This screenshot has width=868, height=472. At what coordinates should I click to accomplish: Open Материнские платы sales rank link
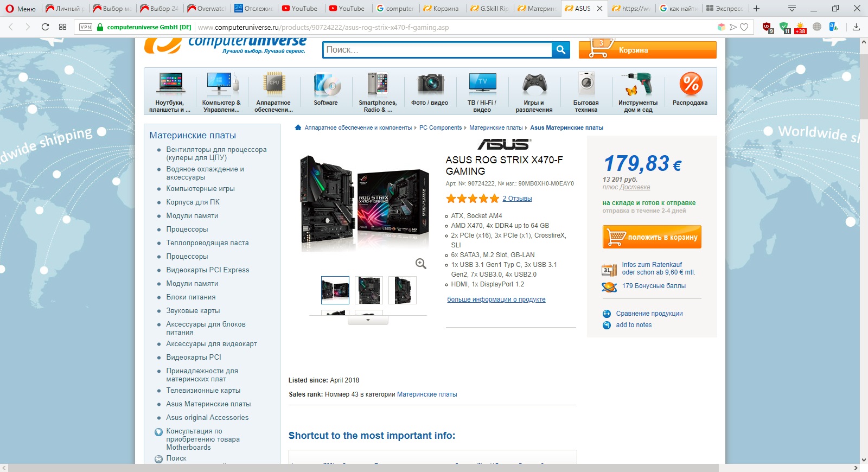point(427,394)
